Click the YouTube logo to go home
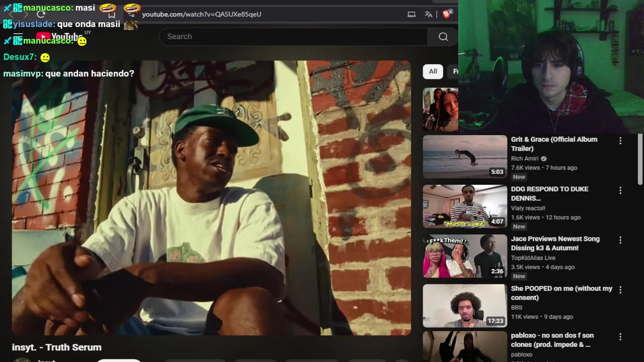This screenshot has width=644, height=362. pos(59,37)
